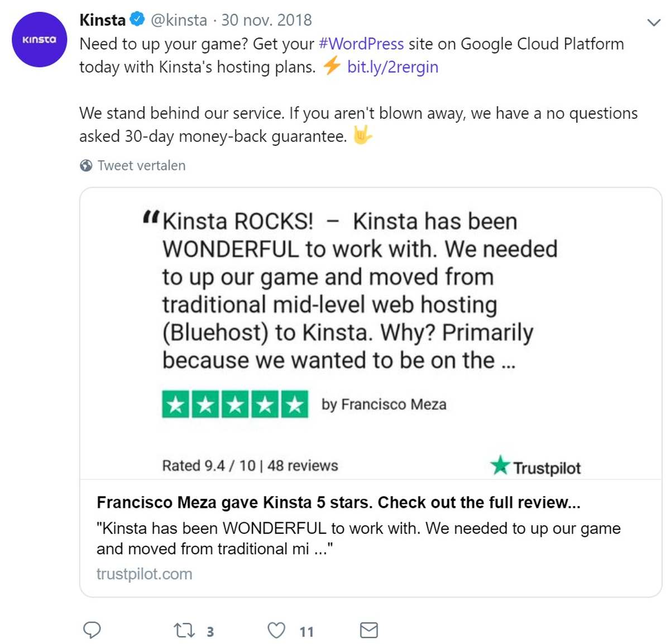Retweet this Kinsta tweet
This screenshot has width=670, height=644.
[x=184, y=631]
